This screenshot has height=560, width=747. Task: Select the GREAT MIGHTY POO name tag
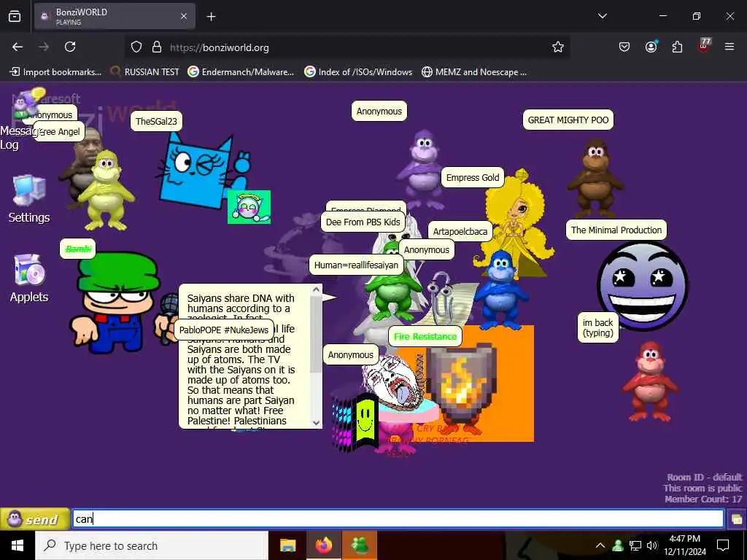[568, 120]
